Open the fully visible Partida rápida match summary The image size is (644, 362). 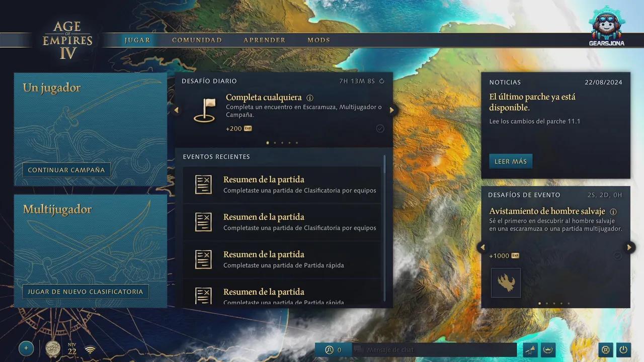282,259
